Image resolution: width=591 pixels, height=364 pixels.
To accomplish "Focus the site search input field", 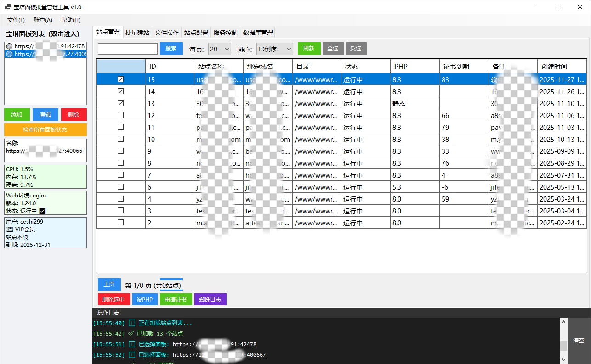I will [128, 49].
